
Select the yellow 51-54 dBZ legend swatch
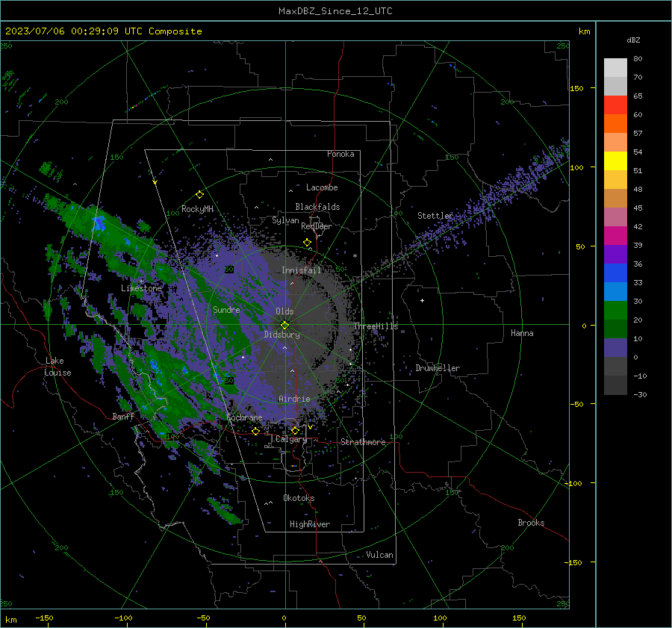tap(615, 161)
